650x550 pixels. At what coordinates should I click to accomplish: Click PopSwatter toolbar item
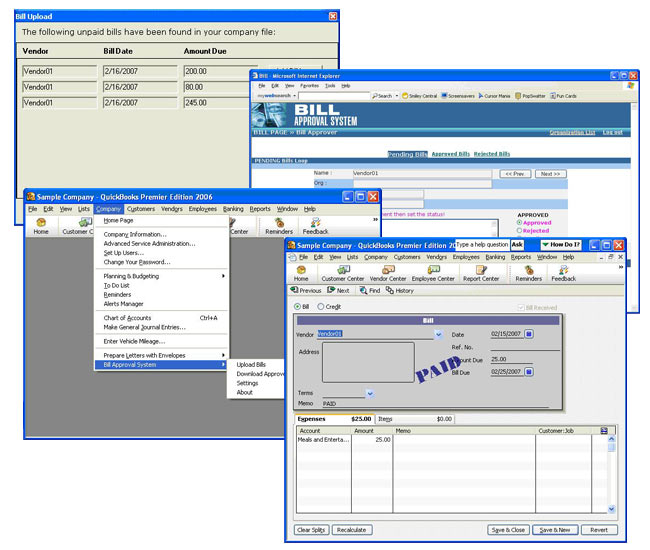(x=530, y=96)
